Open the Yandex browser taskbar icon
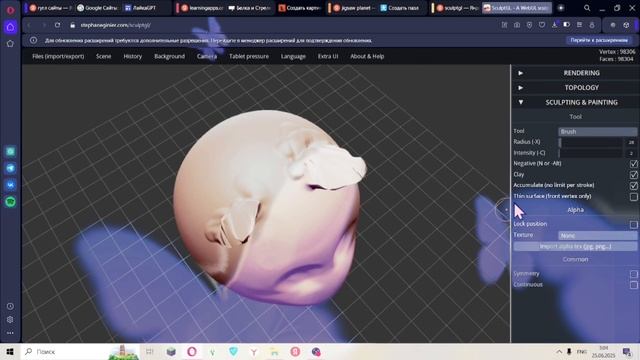Image resolution: width=640 pixels, height=360 pixels. coord(253,351)
